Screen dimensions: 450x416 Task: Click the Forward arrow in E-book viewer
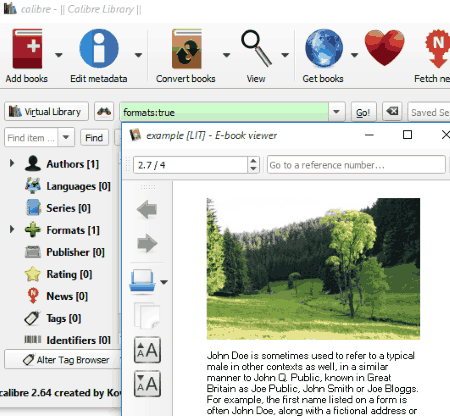[147, 243]
